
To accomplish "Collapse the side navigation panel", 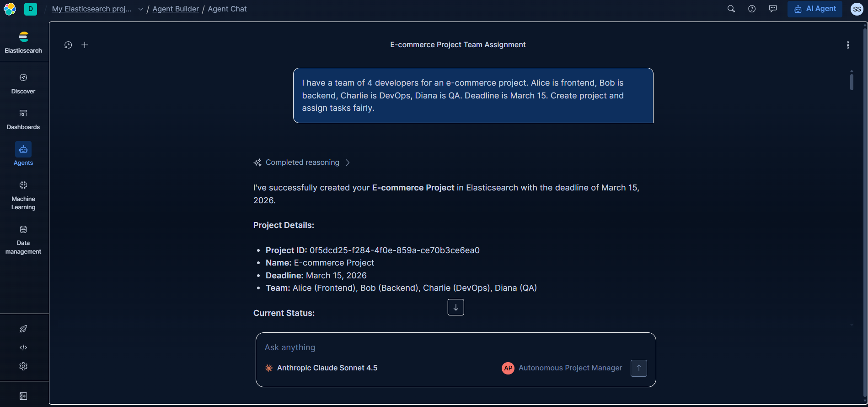I will (x=23, y=396).
